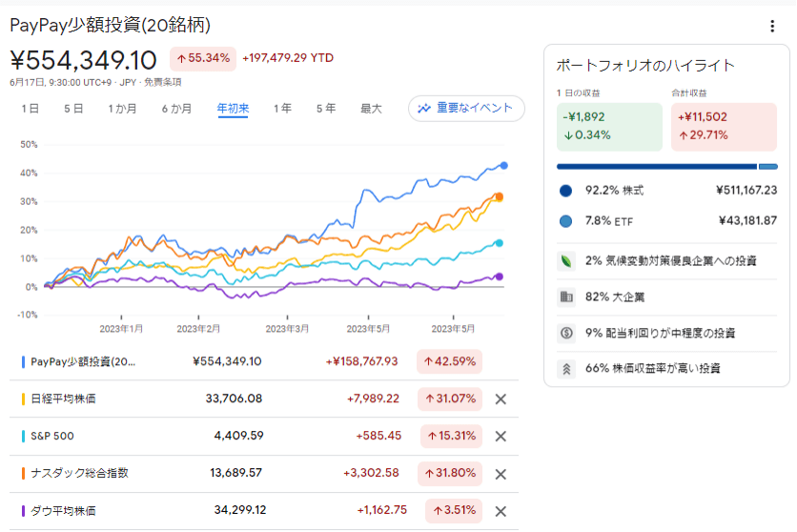Viewport: 797px width, 532px height.
Task: Switch to the 5日 time range
Action: click(73, 109)
